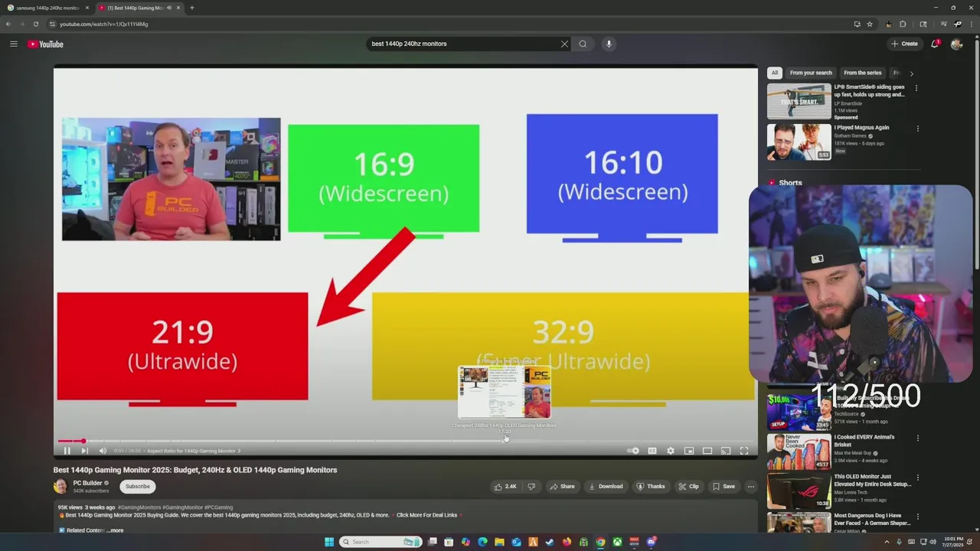Screen dimensions: 980x551
Task: Toggle subtitles/closed captions
Action: point(652,451)
